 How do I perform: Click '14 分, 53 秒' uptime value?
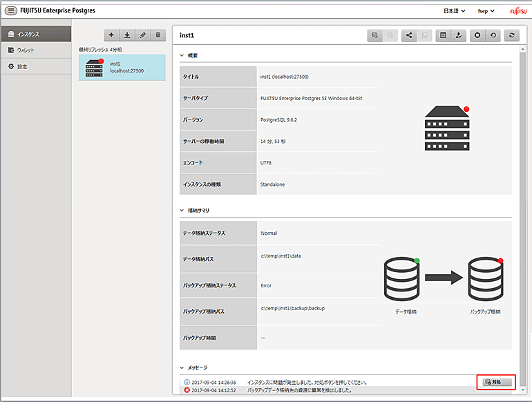pos(273,141)
